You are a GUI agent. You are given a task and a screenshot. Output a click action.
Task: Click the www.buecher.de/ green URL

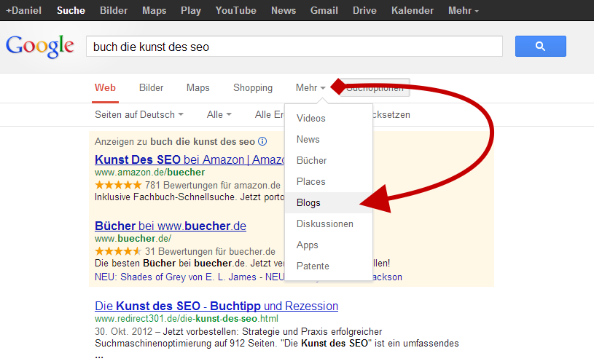[x=133, y=239]
